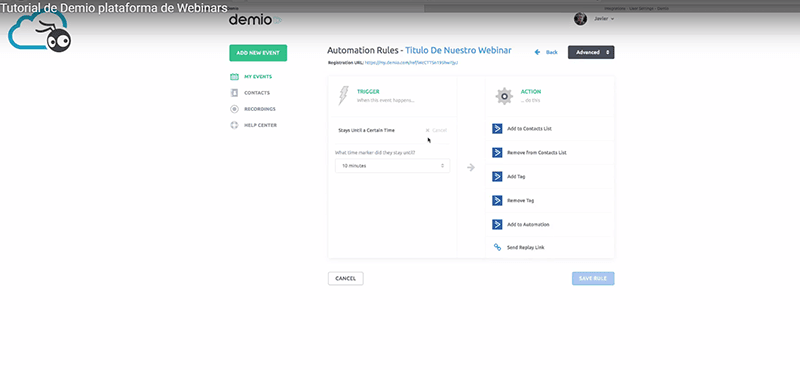
Task: Click the Contacts book icon
Action: point(234,93)
